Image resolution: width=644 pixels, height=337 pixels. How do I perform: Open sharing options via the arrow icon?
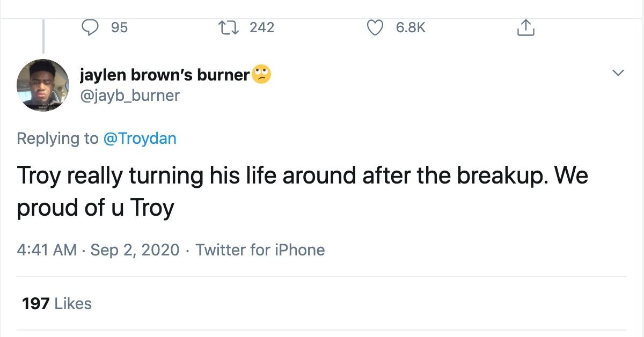(526, 27)
